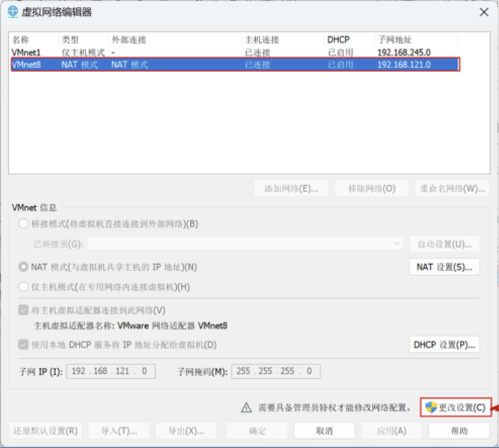
Task: Open the bridged-to (G) dropdown
Action: [x=245, y=244]
